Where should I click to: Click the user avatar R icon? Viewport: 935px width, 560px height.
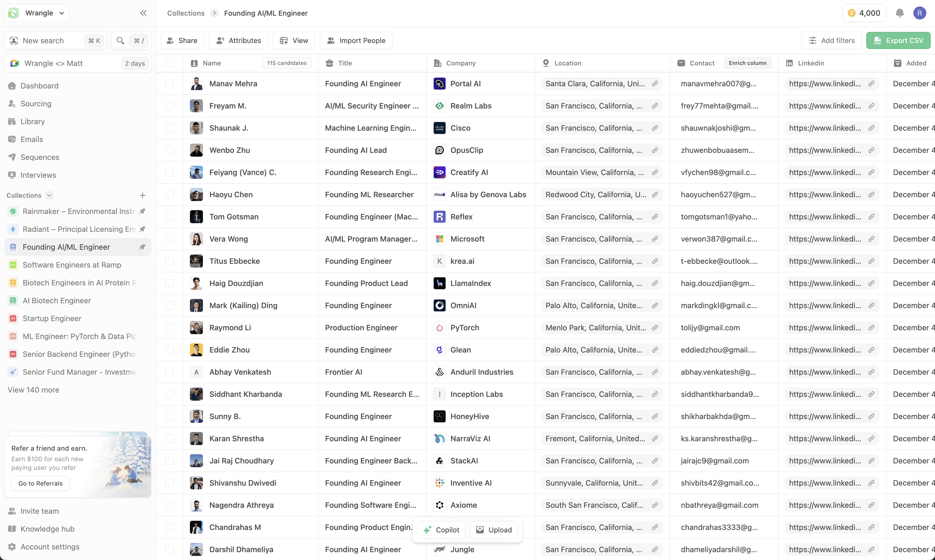pos(920,13)
